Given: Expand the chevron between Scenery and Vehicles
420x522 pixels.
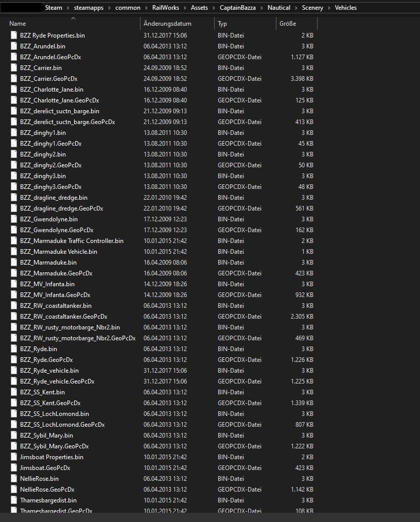Looking at the screenshot, I should [329, 8].
